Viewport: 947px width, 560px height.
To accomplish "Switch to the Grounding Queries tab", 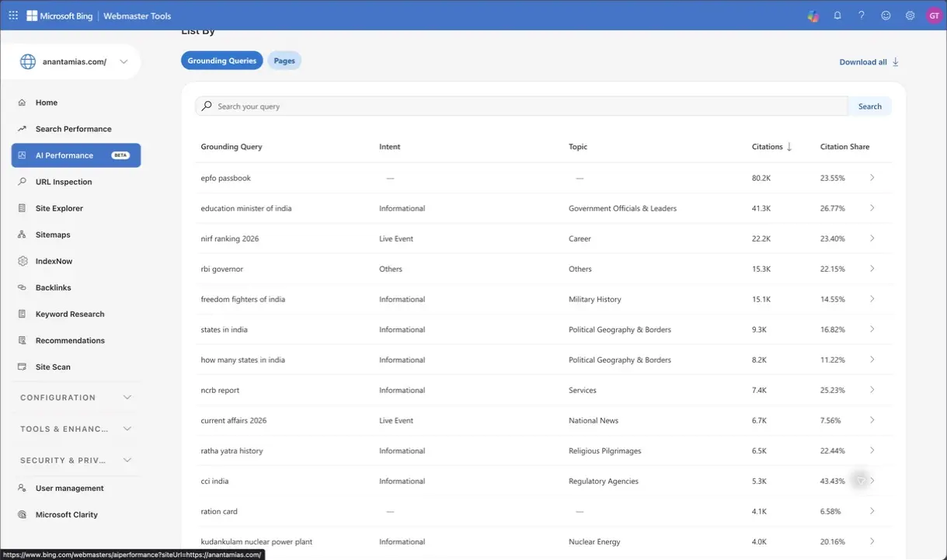I will 222,61.
